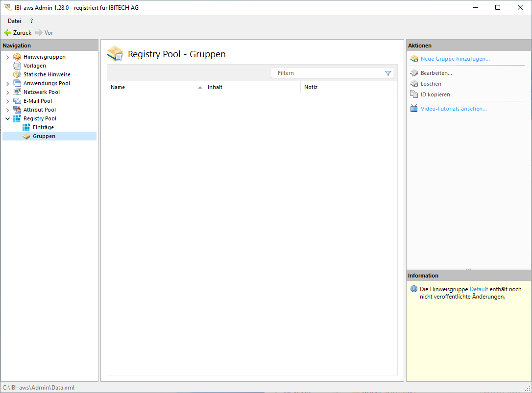Click the filter funnel icon
The image size is (532, 393).
pyautogui.click(x=388, y=73)
